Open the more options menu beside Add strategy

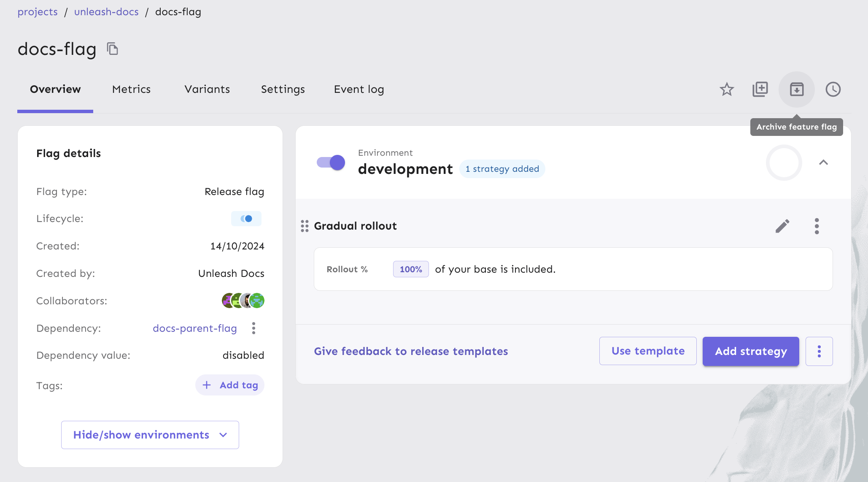pyautogui.click(x=819, y=351)
